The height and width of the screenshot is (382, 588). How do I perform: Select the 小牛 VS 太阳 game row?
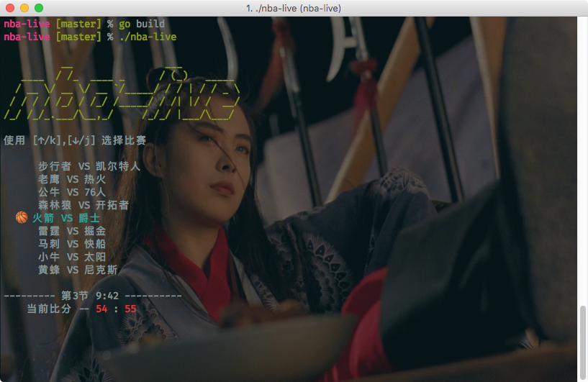[x=72, y=257]
